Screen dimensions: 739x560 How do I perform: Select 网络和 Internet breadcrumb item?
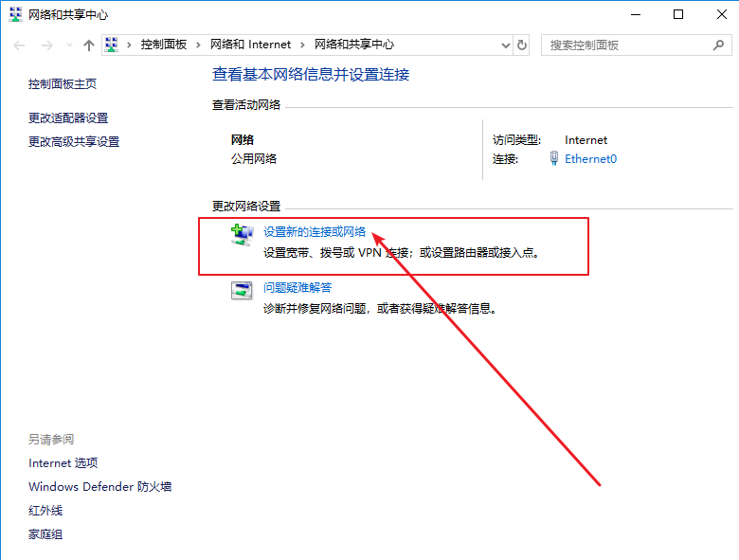pos(250,45)
